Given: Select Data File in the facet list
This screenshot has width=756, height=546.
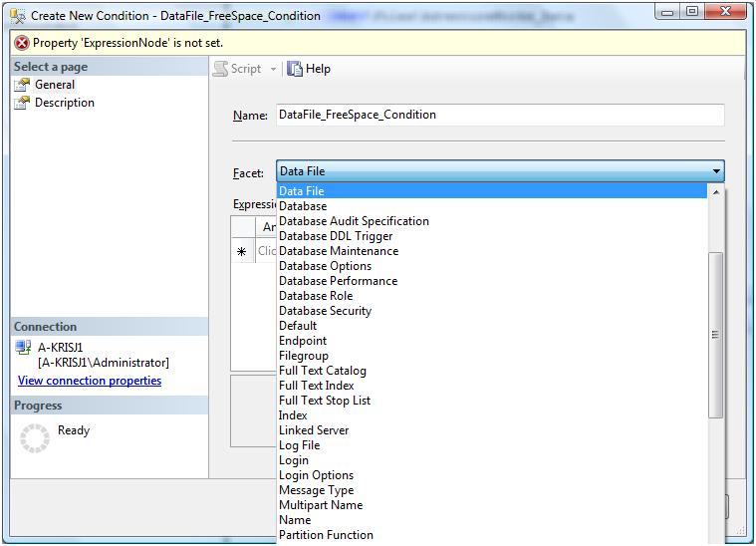Looking at the screenshot, I should tap(492, 191).
